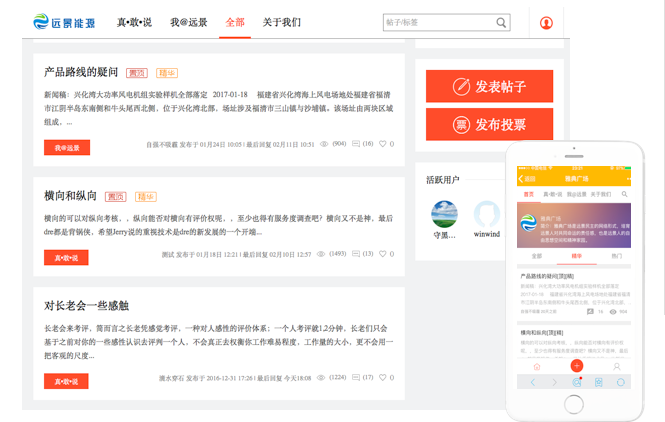The image size is (665, 422).
Task: Click the comment icon of 对长老会一些感触
Action: pyautogui.click(x=356, y=377)
